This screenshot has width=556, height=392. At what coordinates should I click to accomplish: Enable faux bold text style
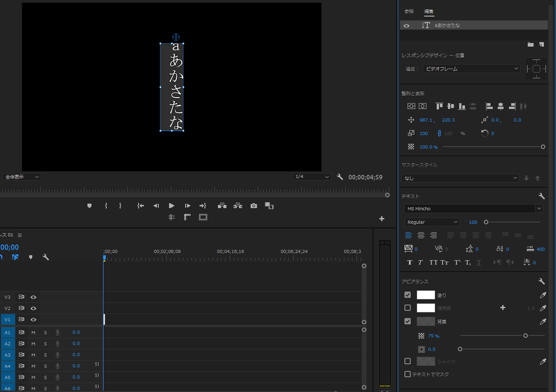click(410, 262)
